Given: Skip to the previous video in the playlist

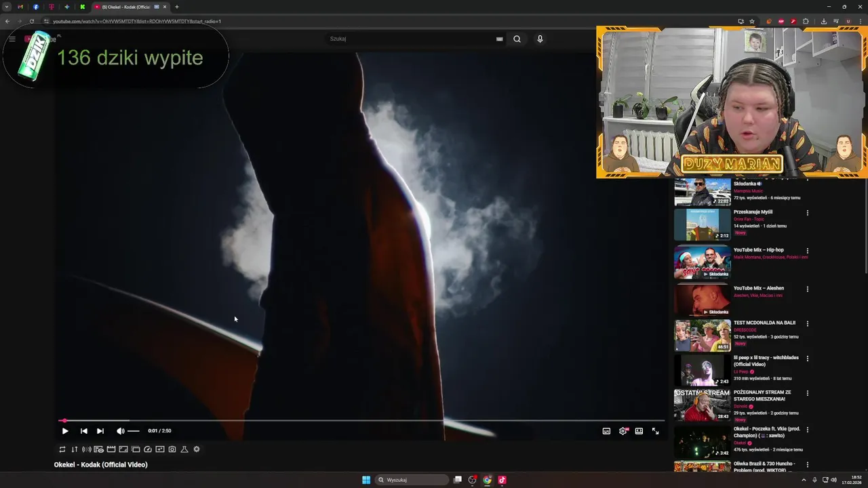Looking at the screenshot, I should tap(83, 431).
